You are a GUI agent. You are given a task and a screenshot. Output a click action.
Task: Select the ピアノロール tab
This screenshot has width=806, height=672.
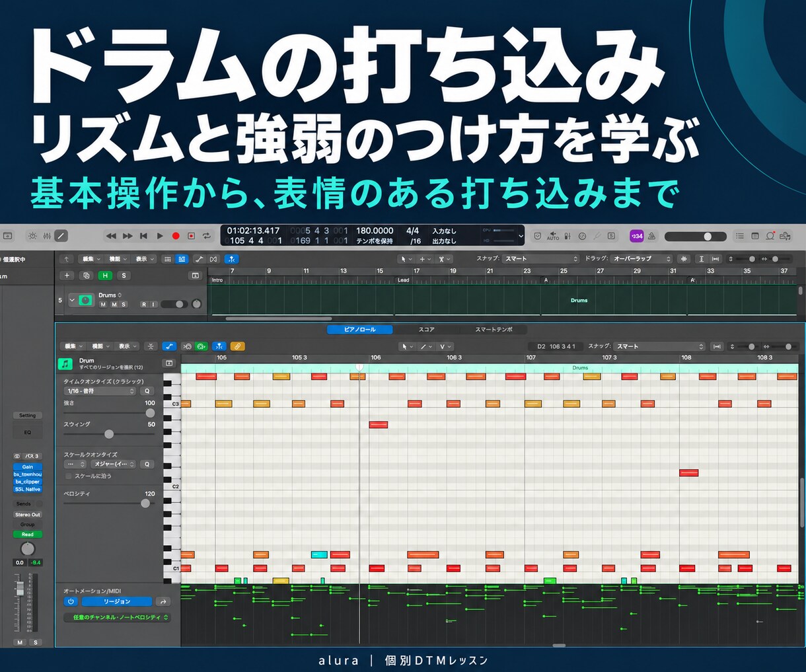[359, 329]
